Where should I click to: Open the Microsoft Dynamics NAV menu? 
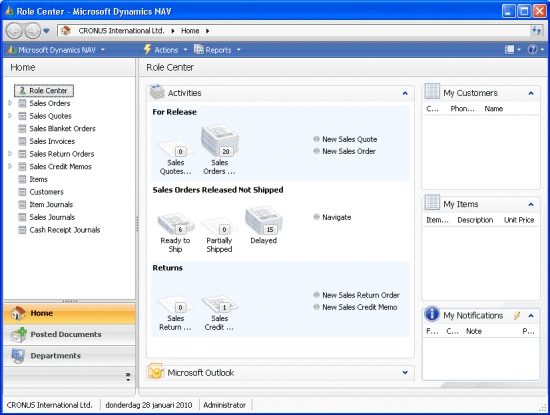(56, 50)
